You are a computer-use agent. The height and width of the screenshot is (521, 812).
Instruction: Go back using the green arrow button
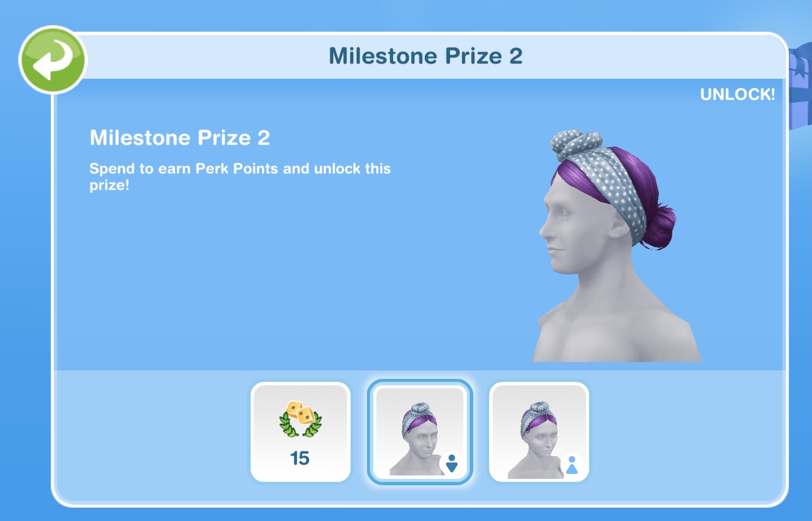52,60
